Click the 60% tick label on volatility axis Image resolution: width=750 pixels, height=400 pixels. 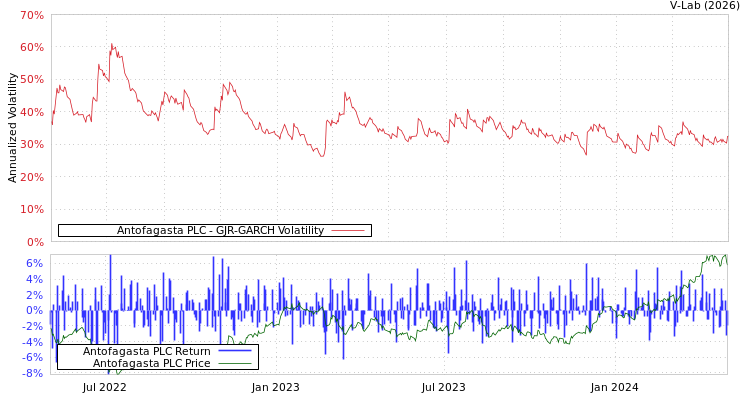(32, 48)
